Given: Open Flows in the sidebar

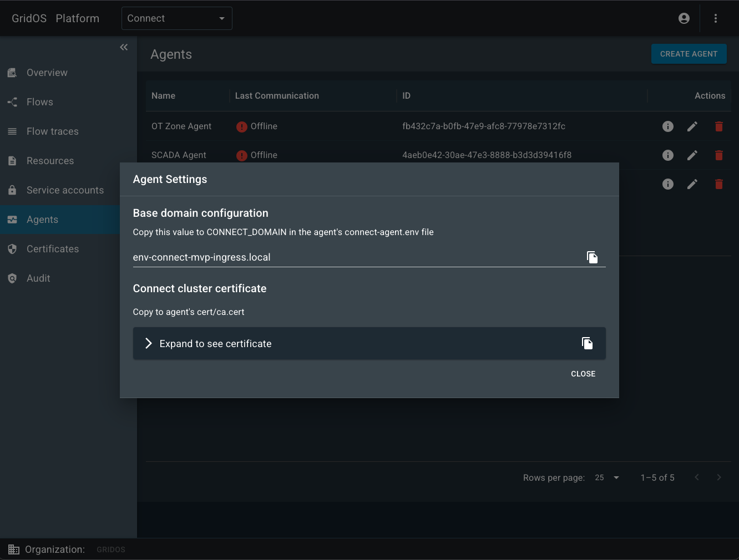Looking at the screenshot, I should (x=40, y=102).
